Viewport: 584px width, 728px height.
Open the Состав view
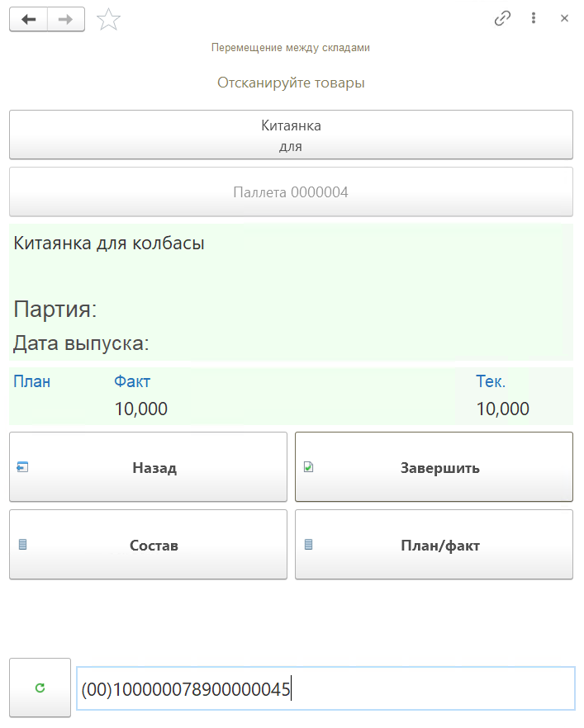point(148,545)
